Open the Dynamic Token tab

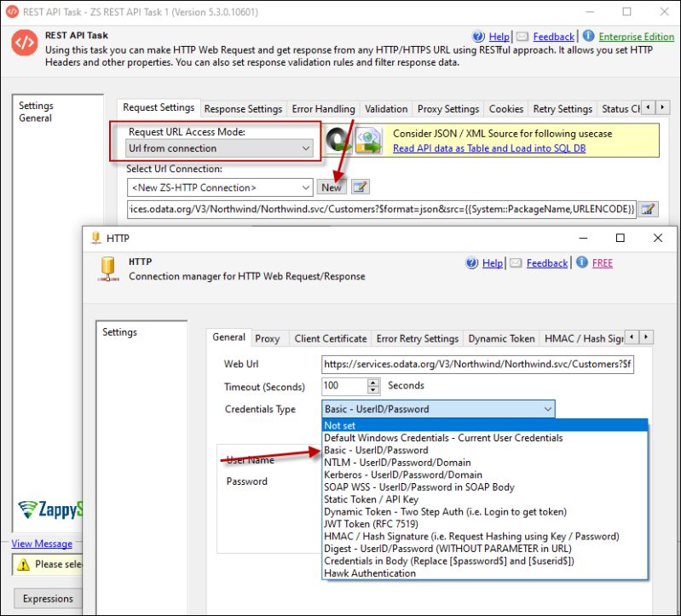tap(501, 338)
